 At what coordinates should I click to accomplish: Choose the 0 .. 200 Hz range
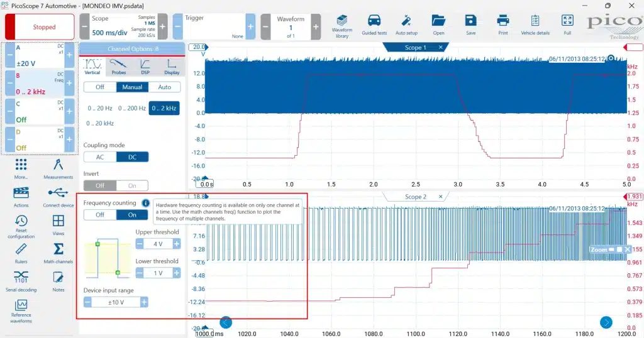pos(132,108)
